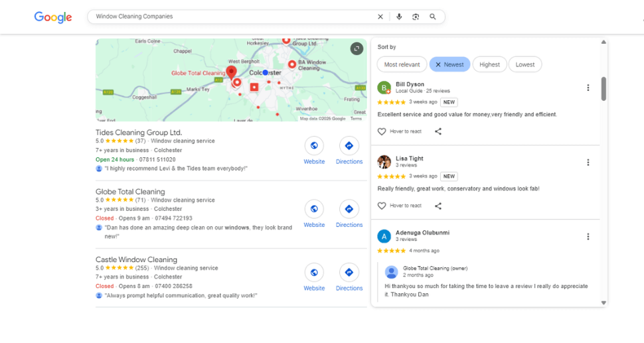This screenshot has height=343, width=644.
Task: Start voice search with microphone icon
Action: coord(399,17)
